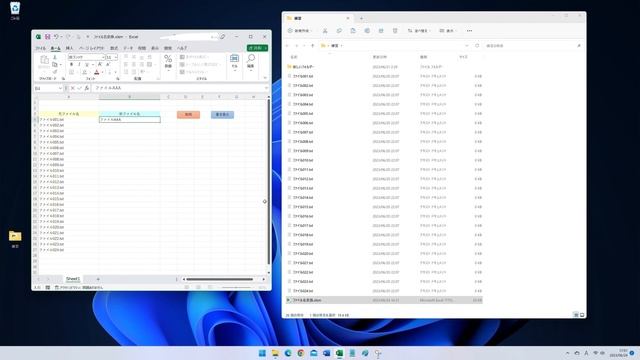The width and height of the screenshot is (640, 360).
Task: Switch Explorer to details view toggle
Action: pos(576,315)
